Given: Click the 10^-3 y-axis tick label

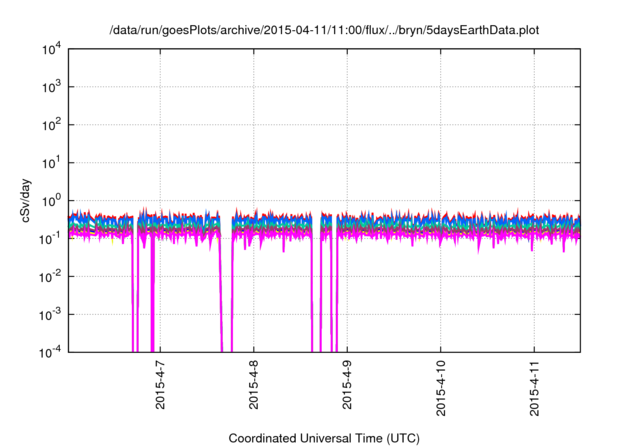Looking at the screenshot, I should click(x=51, y=315).
